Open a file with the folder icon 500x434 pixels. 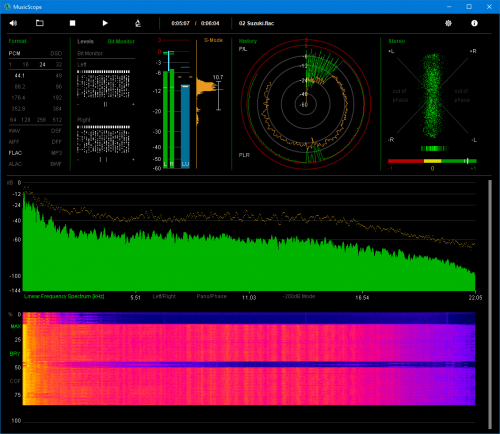click(40, 23)
